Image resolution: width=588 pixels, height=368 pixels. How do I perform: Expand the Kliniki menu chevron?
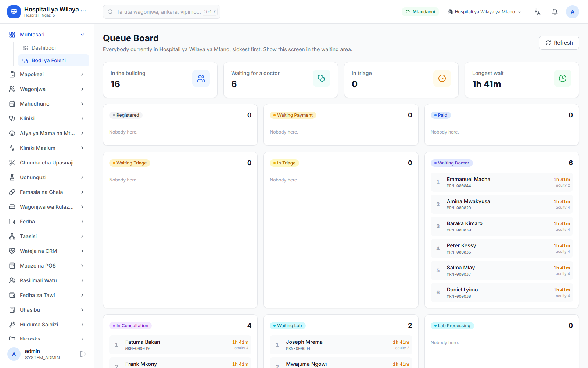point(82,118)
